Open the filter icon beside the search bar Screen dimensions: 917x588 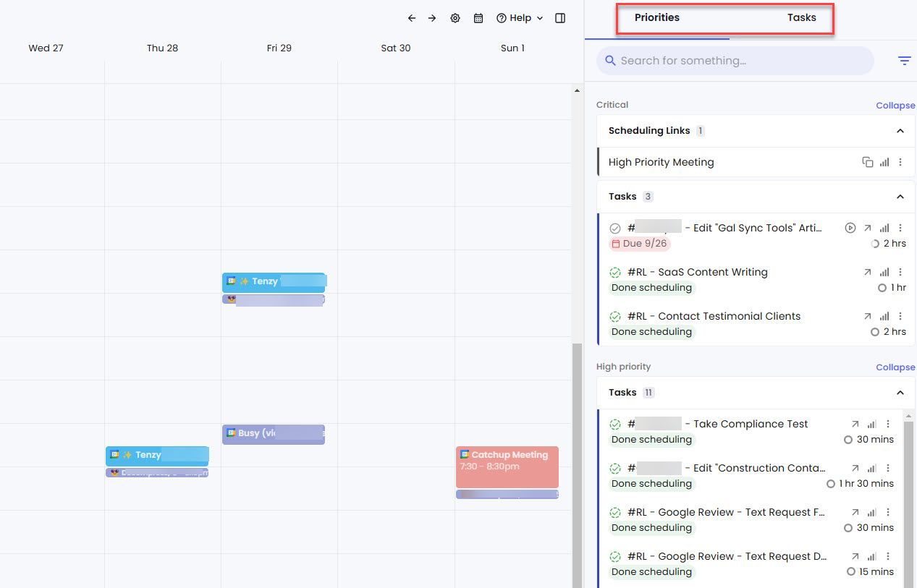click(904, 61)
